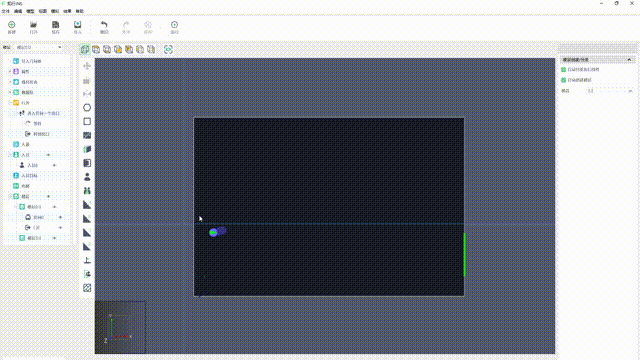The image size is (640, 360).
Task: Collapse the right panel section header chevron
Action: 629,60
